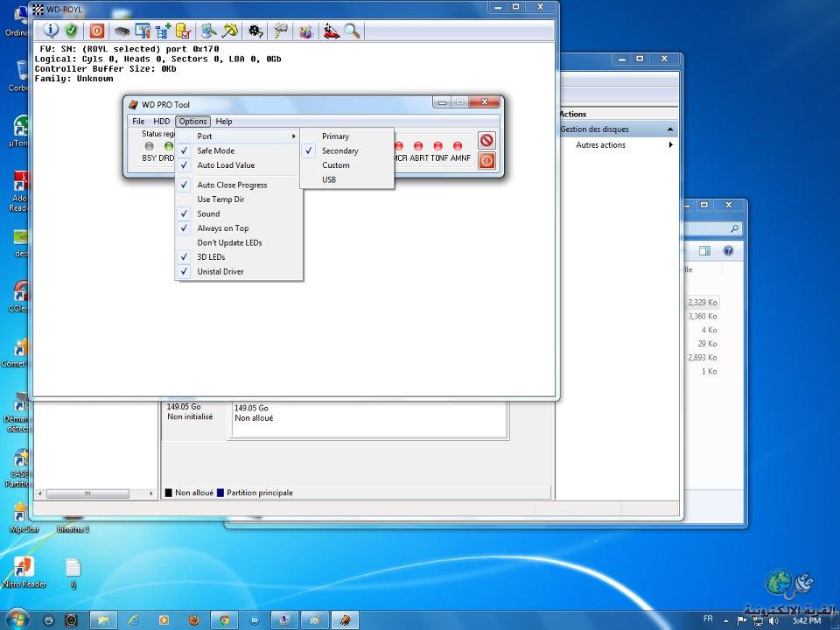840x630 pixels.
Task: Open Firefox from the taskbar
Action: point(194,620)
